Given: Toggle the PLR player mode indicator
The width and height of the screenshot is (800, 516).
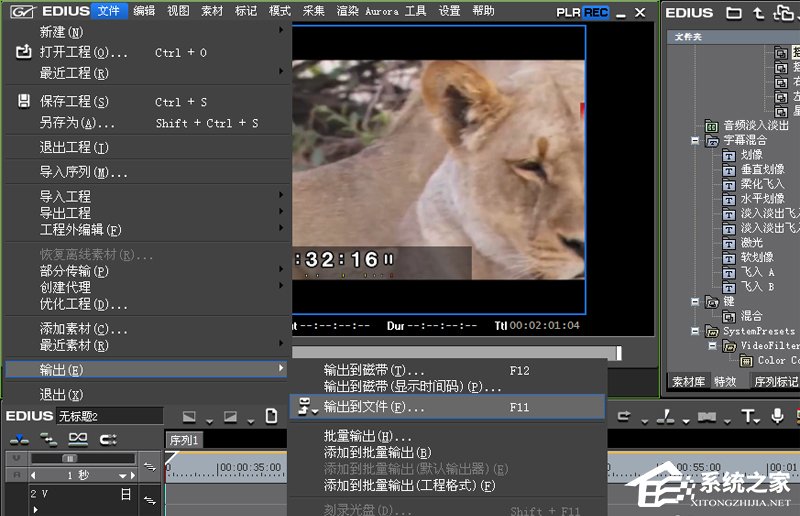Looking at the screenshot, I should coord(570,12).
